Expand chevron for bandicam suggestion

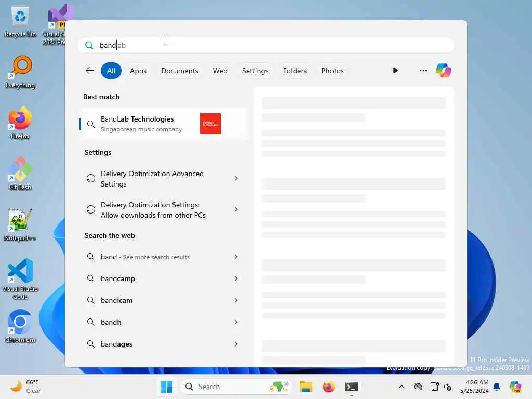pos(236,300)
